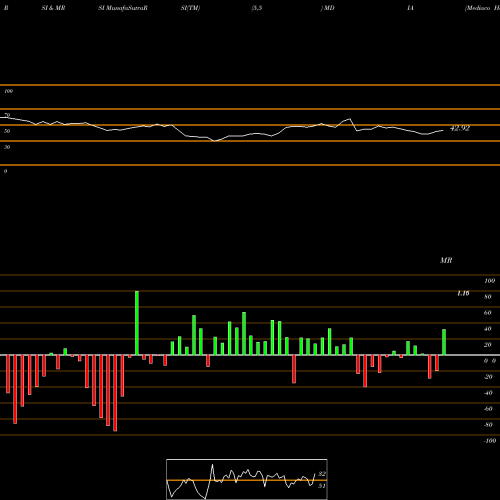This screenshot has width=500, height=500.
Task: Click the -20 label on MR axis
Action: [488, 377]
